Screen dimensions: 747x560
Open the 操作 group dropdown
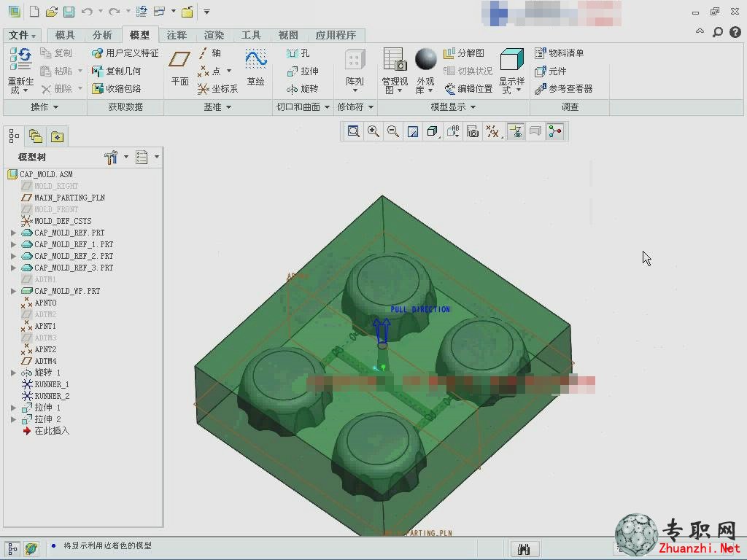point(44,107)
